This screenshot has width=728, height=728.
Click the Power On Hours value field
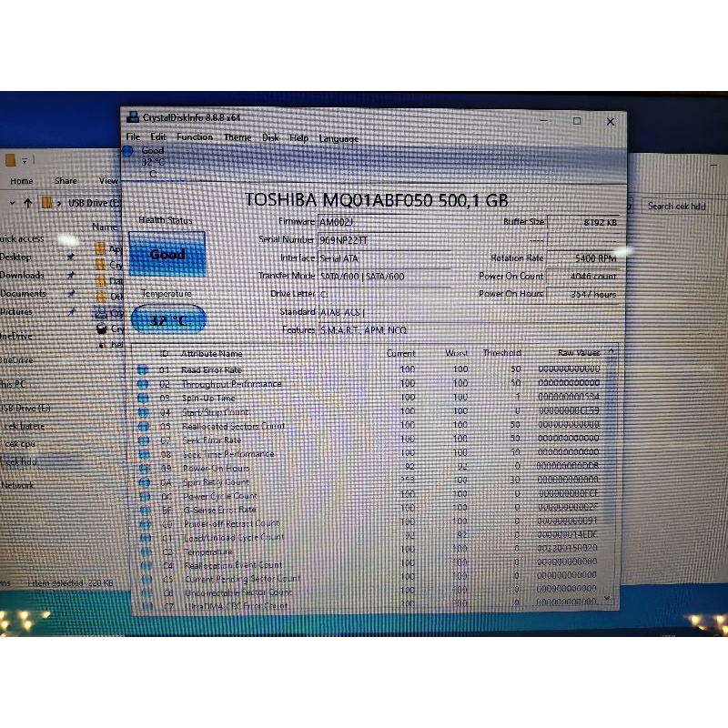coord(583,294)
